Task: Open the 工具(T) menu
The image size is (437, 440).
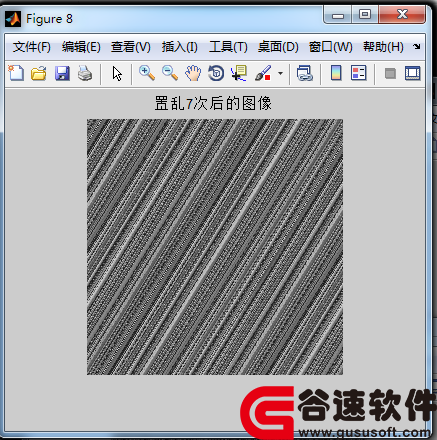Action: click(x=228, y=47)
